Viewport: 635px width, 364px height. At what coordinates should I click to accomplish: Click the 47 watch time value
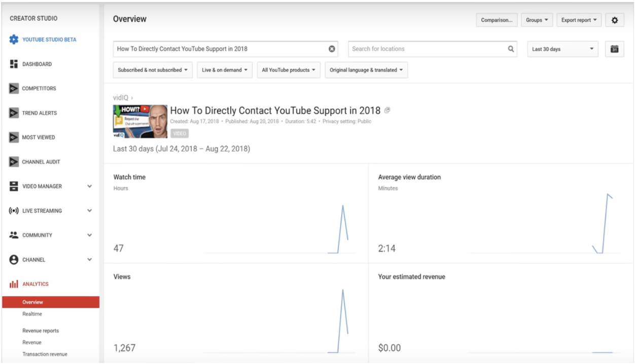click(x=118, y=248)
